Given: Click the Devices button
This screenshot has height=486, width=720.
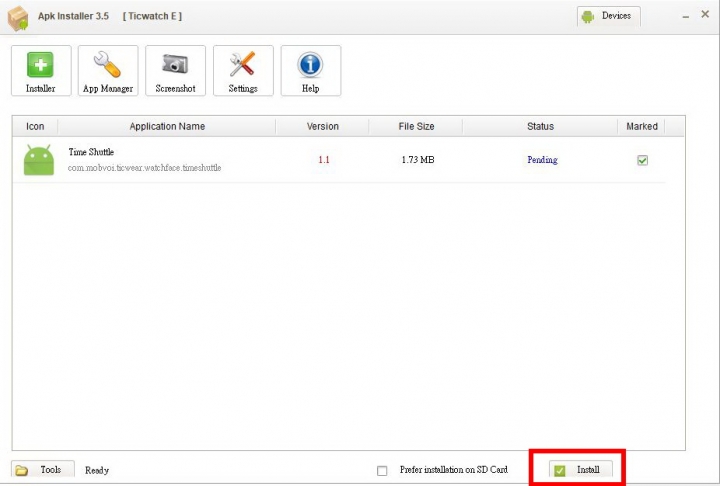Looking at the screenshot, I should [608, 17].
